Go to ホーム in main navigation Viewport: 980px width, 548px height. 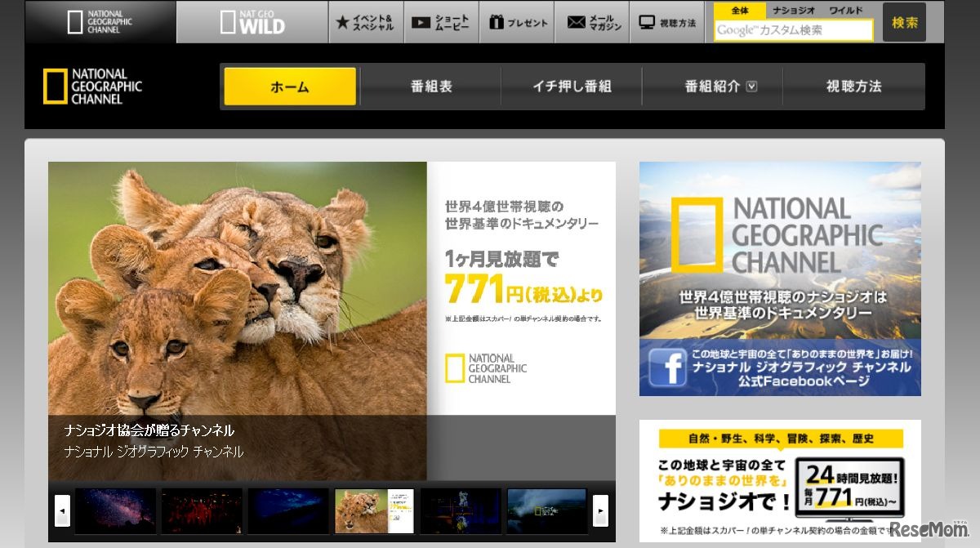pyautogui.click(x=290, y=87)
